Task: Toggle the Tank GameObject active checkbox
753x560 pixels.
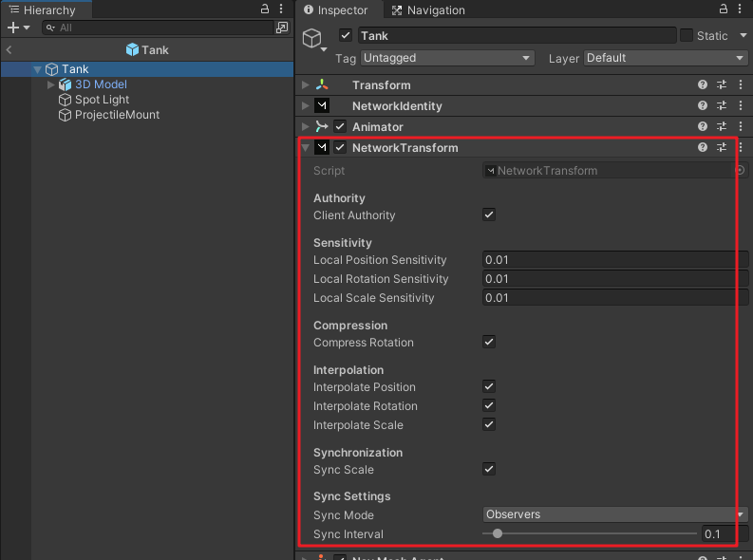Action: pos(346,35)
